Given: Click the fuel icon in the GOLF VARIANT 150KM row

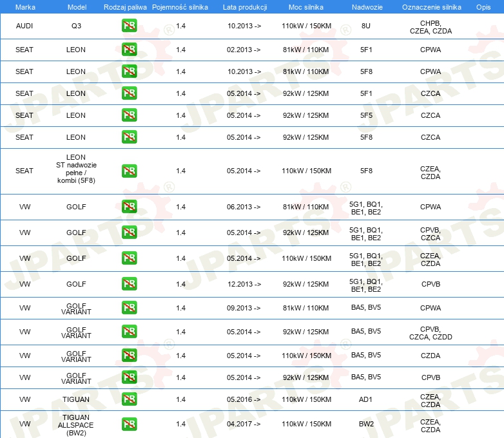Looking at the screenshot, I should click(129, 355).
